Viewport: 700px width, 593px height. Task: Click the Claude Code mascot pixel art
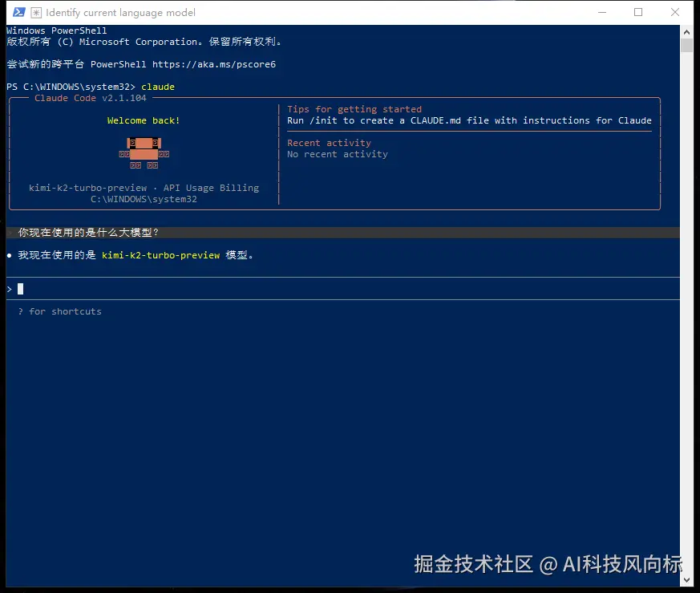[144, 153]
